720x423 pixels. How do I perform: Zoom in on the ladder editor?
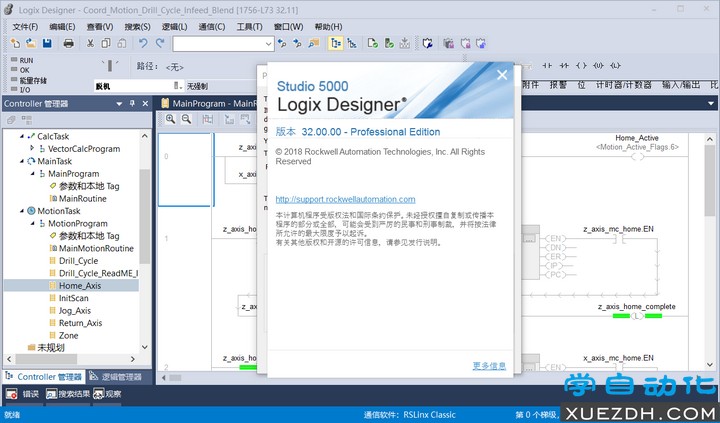point(170,119)
